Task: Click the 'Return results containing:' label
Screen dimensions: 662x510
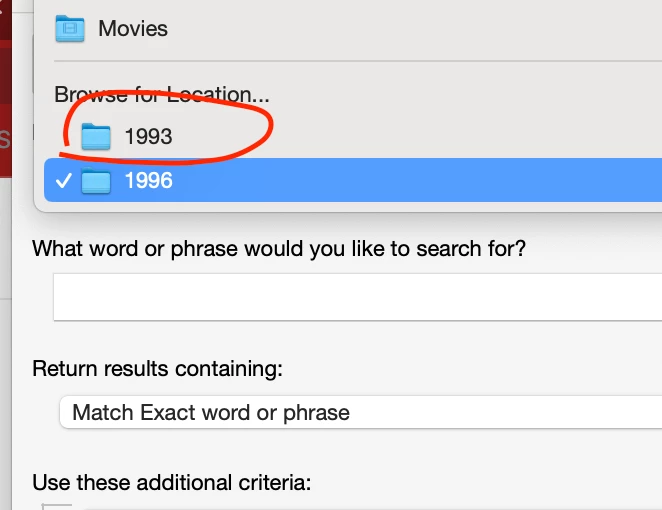Action: click(157, 369)
